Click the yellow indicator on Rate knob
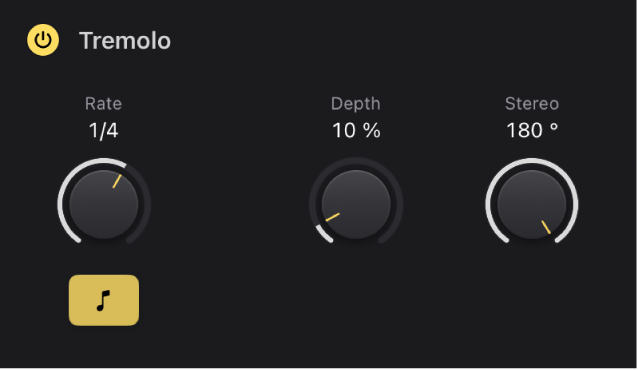The width and height of the screenshot is (638, 370). click(117, 182)
